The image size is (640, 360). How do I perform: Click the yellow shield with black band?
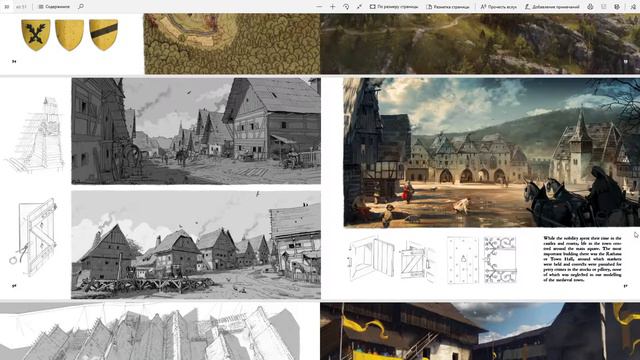[x=104, y=35]
